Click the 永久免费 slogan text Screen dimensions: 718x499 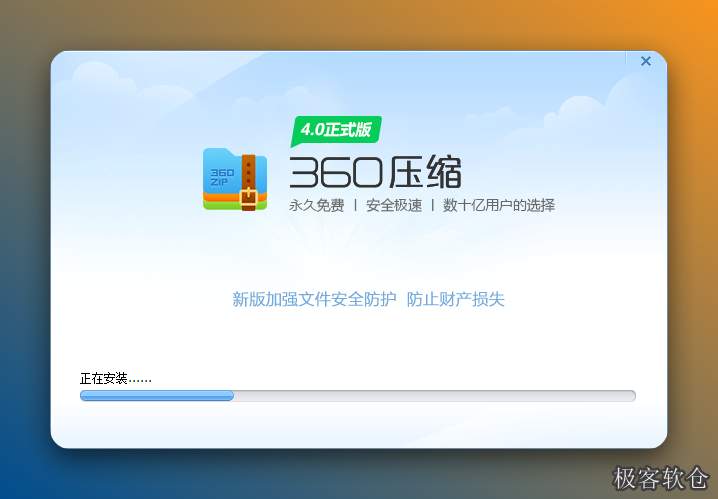click(316, 206)
